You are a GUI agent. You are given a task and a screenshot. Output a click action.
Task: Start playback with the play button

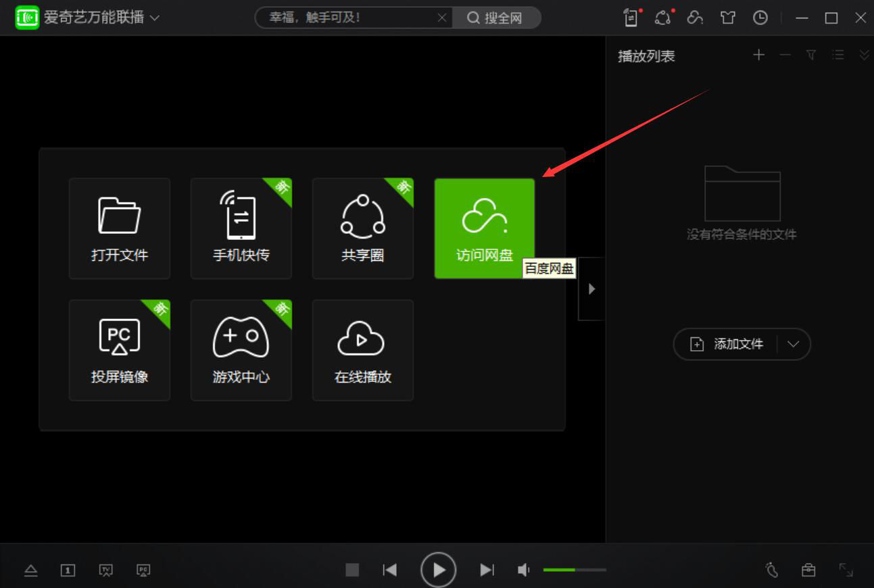pyautogui.click(x=438, y=570)
